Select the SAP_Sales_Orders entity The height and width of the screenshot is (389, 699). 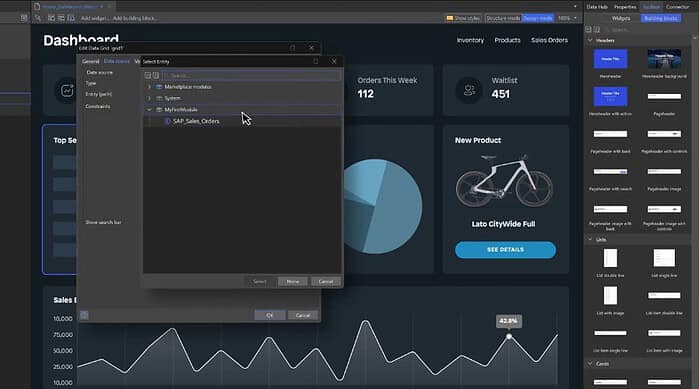(x=196, y=121)
